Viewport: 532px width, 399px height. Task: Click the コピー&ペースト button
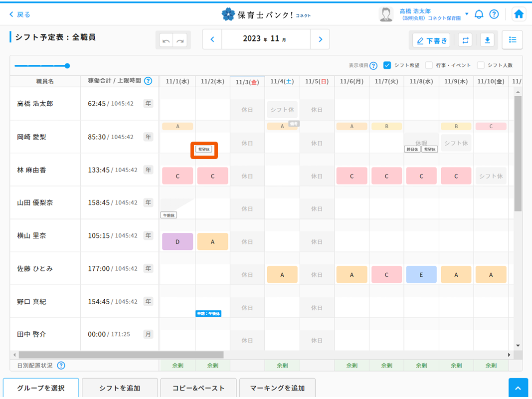tap(198, 388)
